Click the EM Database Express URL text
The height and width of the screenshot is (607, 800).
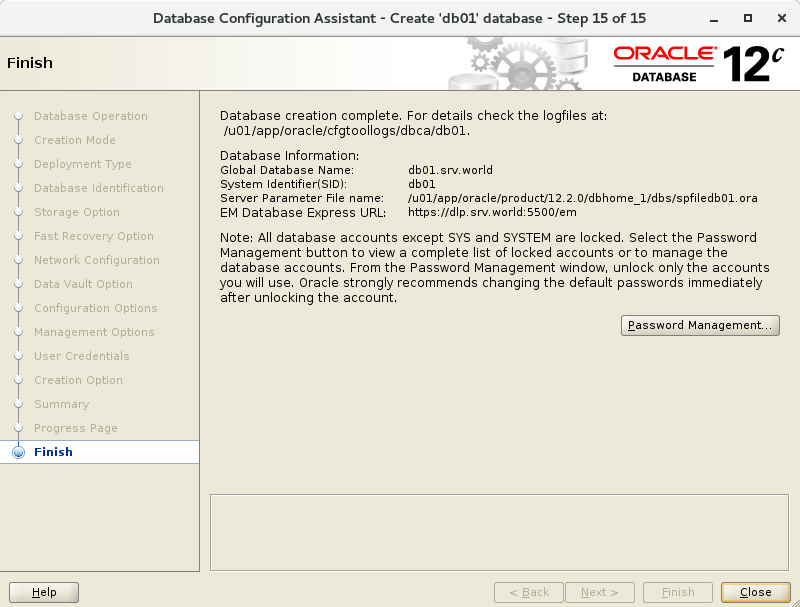coord(492,212)
